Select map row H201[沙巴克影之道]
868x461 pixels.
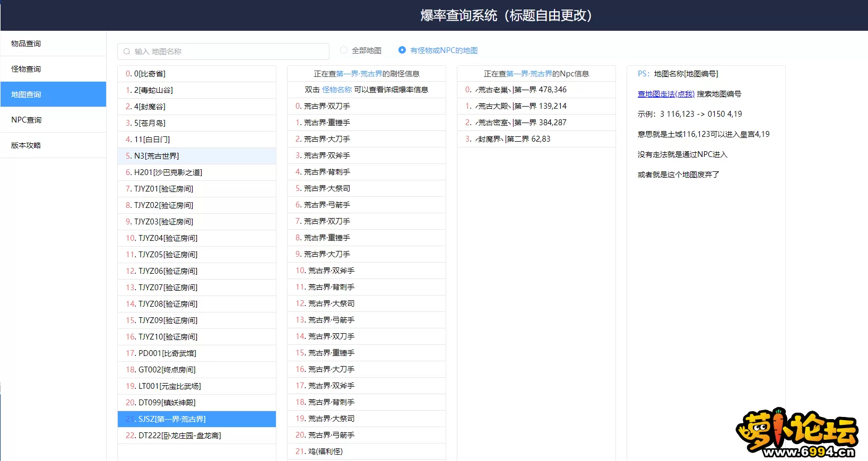pyautogui.click(x=197, y=172)
